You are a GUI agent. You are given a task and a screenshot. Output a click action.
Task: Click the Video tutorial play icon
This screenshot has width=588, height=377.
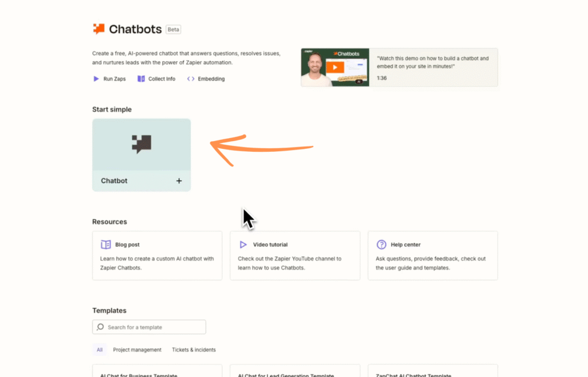pyautogui.click(x=242, y=244)
